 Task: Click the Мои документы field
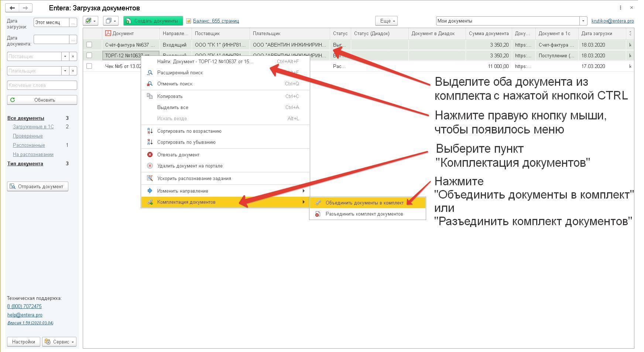(508, 21)
